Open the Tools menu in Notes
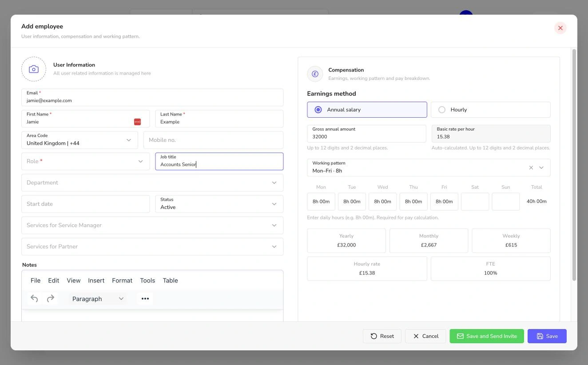Viewport: 588px width, 365px height. [147, 281]
